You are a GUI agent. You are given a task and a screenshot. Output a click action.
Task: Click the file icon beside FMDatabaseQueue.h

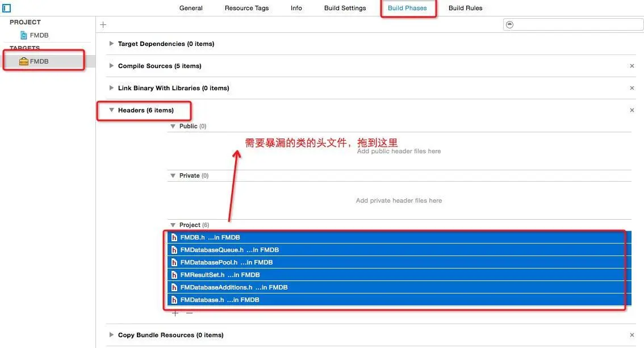(x=174, y=249)
